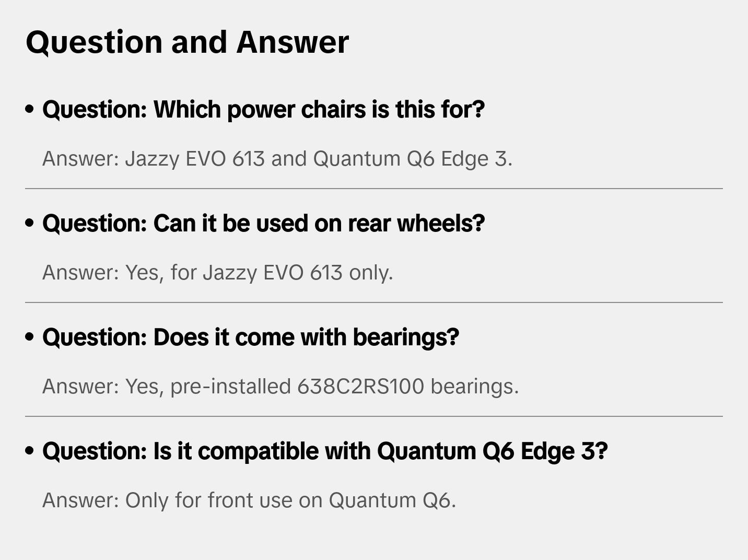Click the divider line below the bearings answer
748x560 pixels.
374,416
